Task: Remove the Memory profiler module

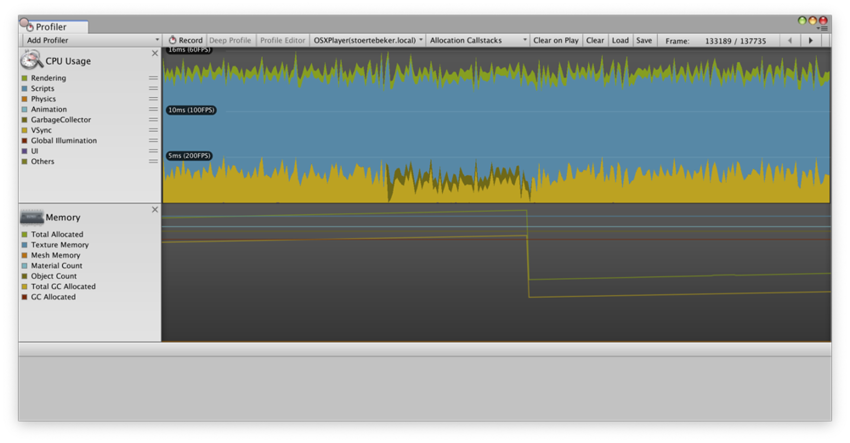Action: [154, 210]
